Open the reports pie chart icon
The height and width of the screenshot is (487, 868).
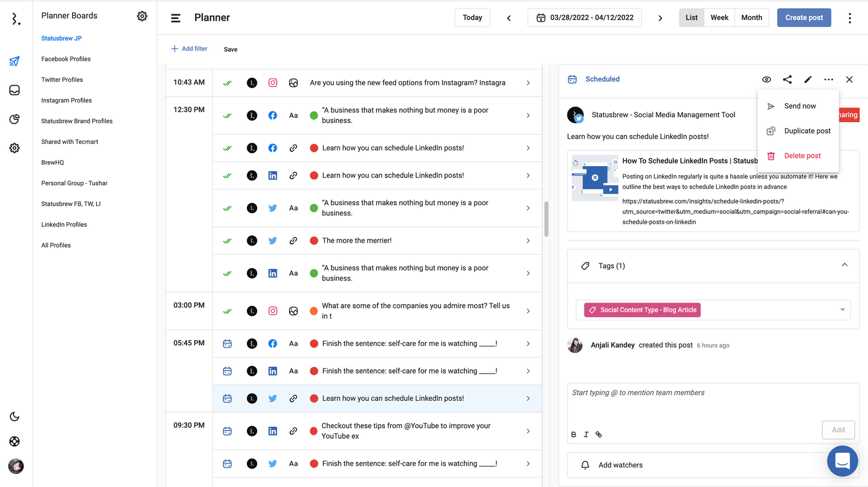coord(15,119)
